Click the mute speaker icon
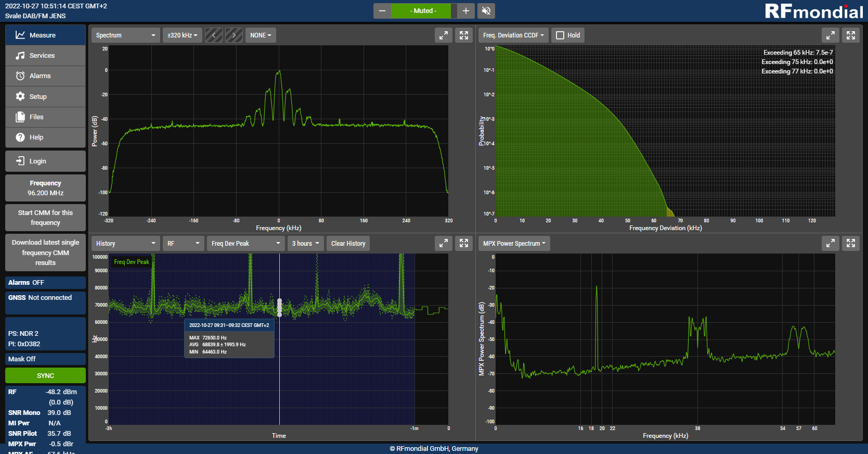The width and height of the screenshot is (868, 454). 486,11
